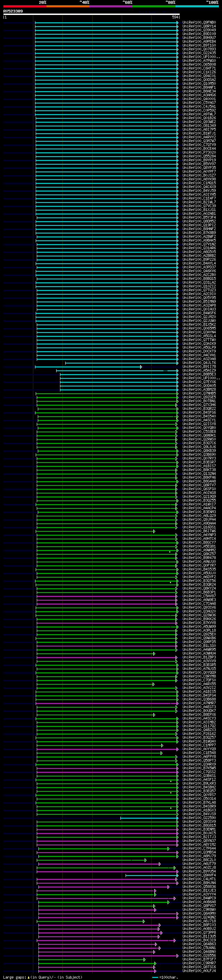Open hit UniRef100_Q8RY14

[x=199, y=26]
